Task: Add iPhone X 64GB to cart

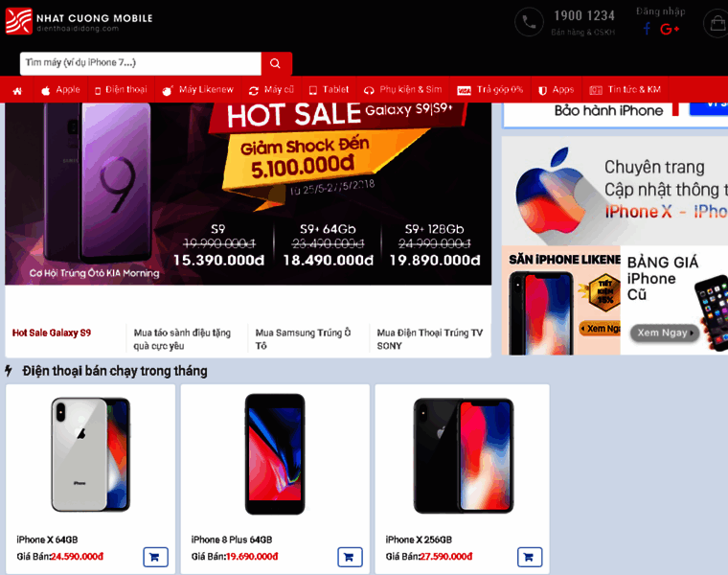Action: (155, 557)
